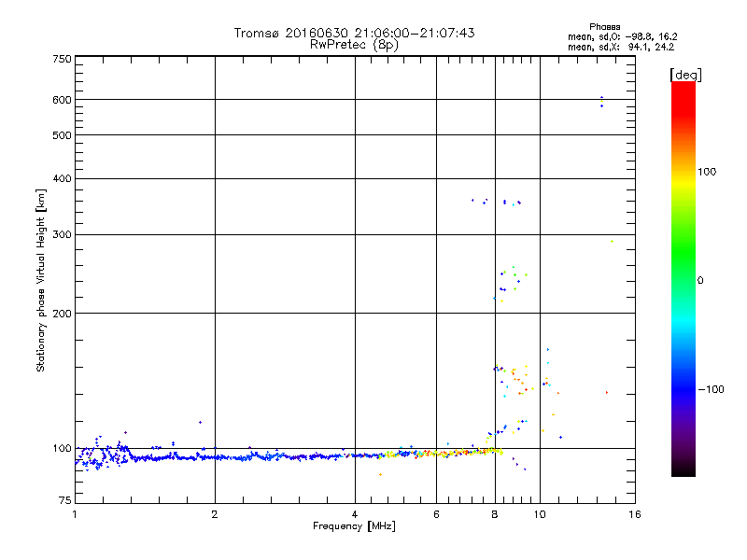Screen dimensions: 747x560
Task: Select the 'mean, sd,X: 94.1, 24.2' line
Action: coord(621,47)
